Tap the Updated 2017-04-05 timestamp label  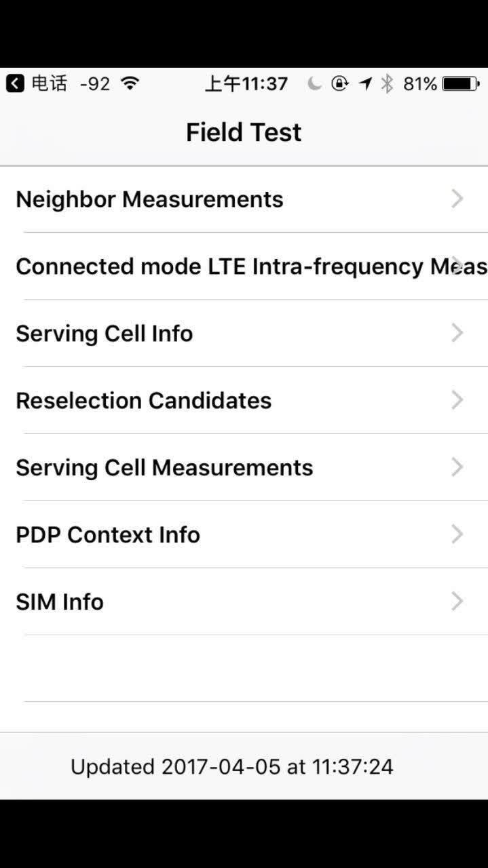coord(232,766)
